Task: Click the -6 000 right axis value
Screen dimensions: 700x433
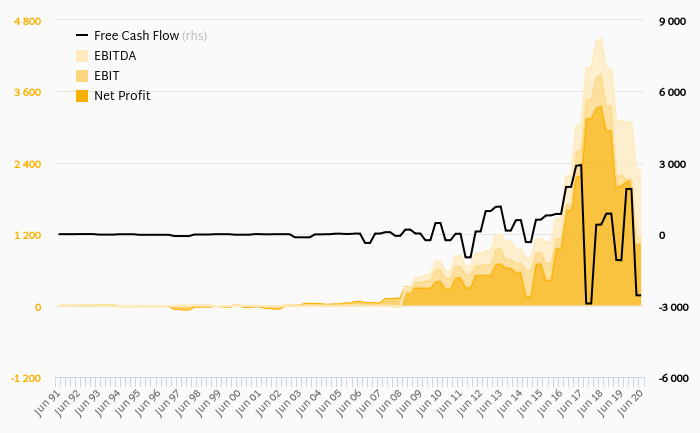Action: click(673, 379)
